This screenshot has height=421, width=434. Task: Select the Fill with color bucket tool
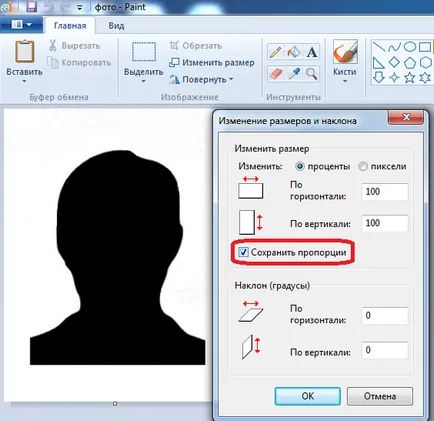[x=294, y=52]
